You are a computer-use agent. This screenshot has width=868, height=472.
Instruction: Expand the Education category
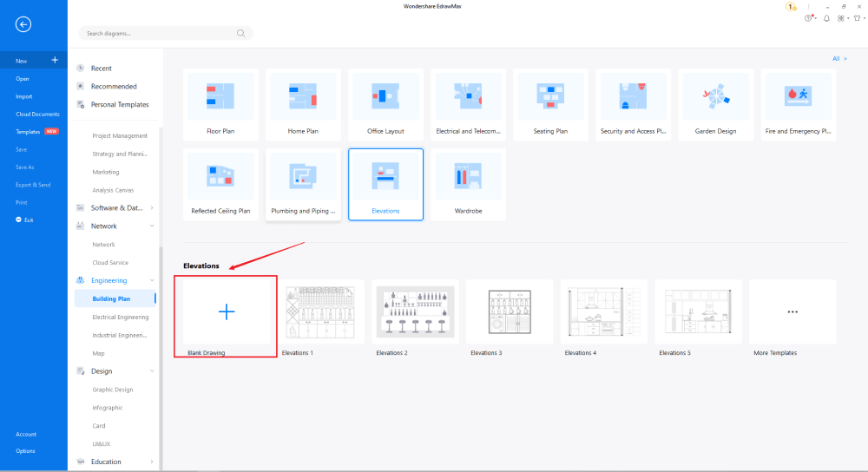(x=152, y=462)
